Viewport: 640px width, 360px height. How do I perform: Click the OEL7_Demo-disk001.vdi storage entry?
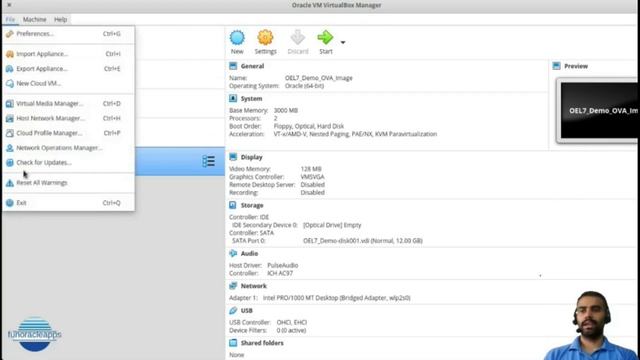(x=363, y=241)
